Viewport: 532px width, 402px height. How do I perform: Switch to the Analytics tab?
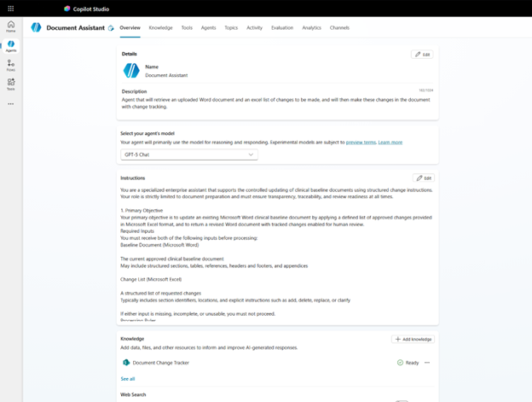pyautogui.click(x=311, y=28)
